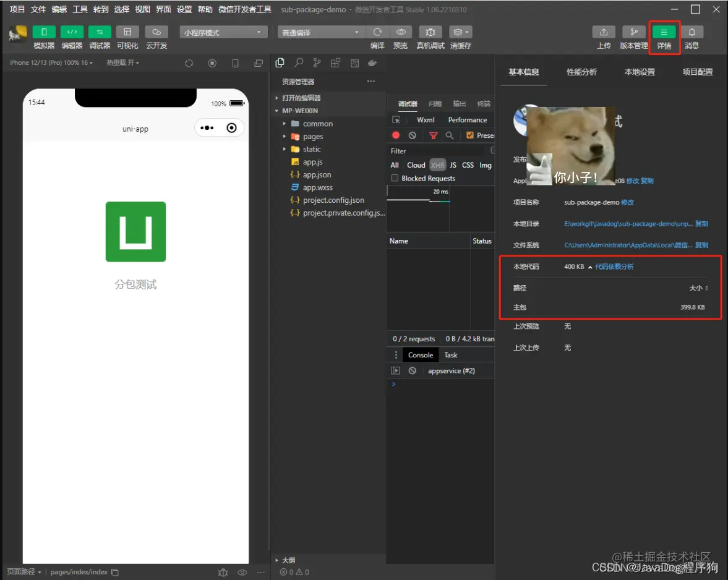Screen dimensions: 728x580
Task: Click the preview eye icon
Action: click(x=401, y=32)
